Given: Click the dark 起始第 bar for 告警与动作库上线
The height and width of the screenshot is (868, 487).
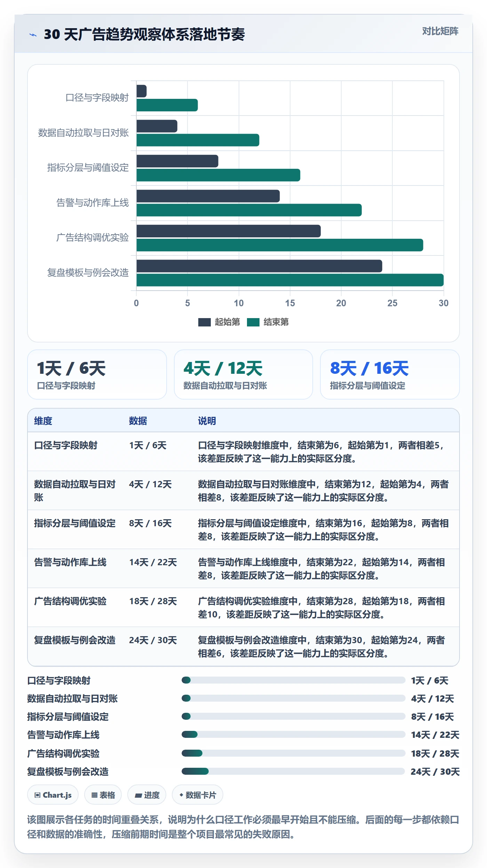Looking at the screenshot, I should coord(208,196).
